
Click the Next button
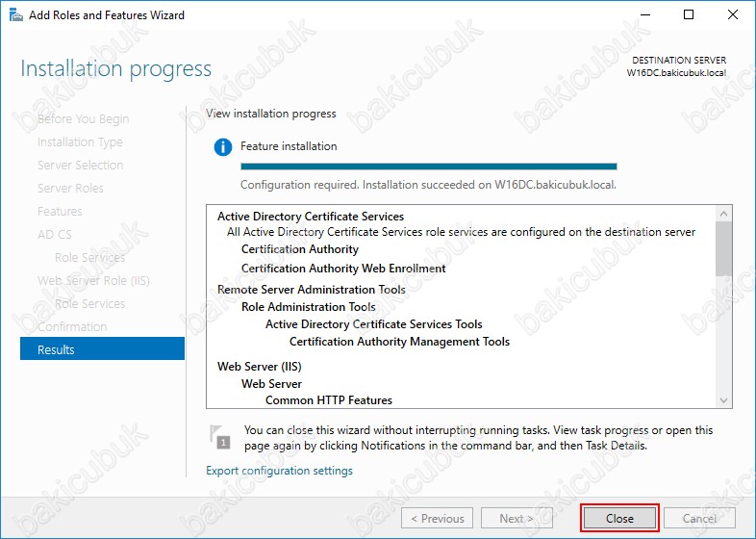point(517,518)
